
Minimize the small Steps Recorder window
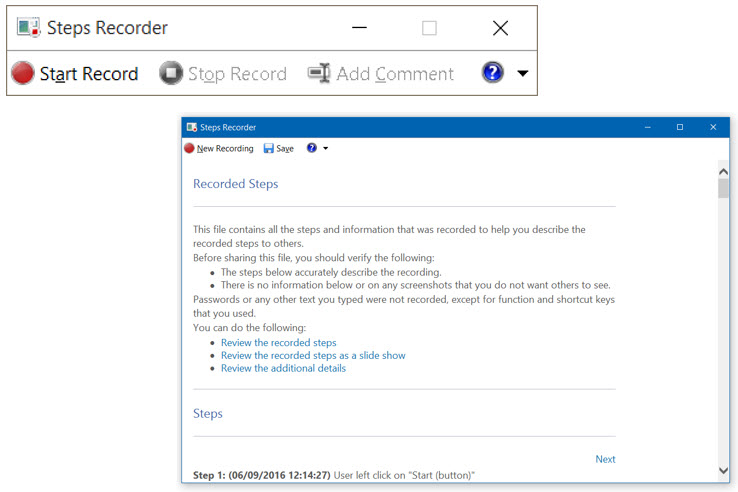tap(359, 27)
